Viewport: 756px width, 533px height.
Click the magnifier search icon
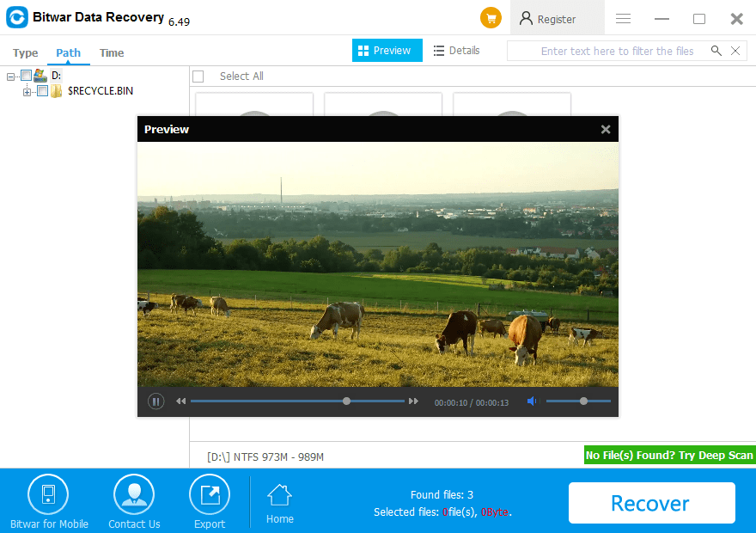point(716,51)
